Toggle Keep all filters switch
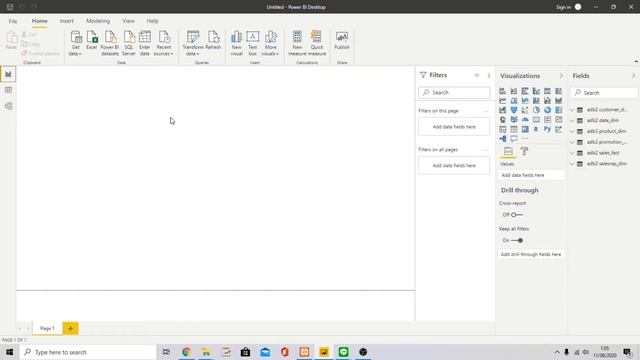The height and width of the screenshot is (360, 640). (517, 240)
